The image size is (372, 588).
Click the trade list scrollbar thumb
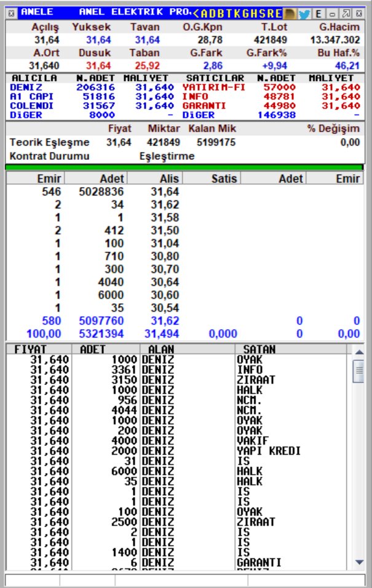coord(359,371)
